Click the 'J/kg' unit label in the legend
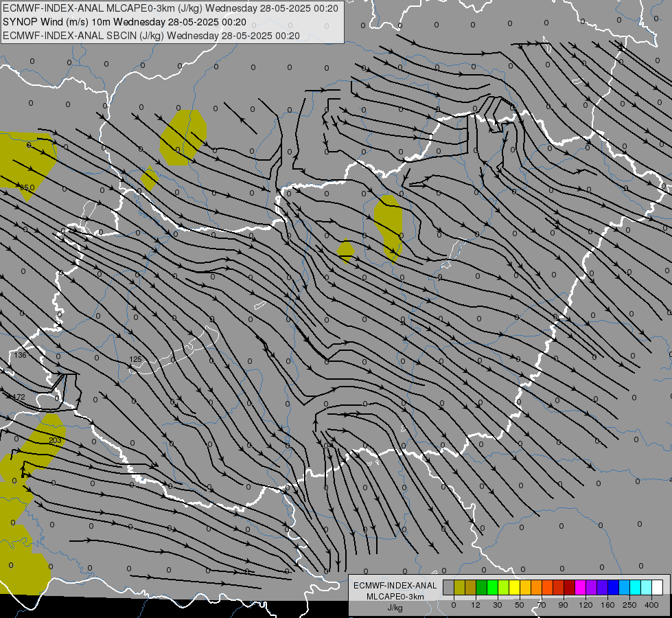 click(395, 608)
